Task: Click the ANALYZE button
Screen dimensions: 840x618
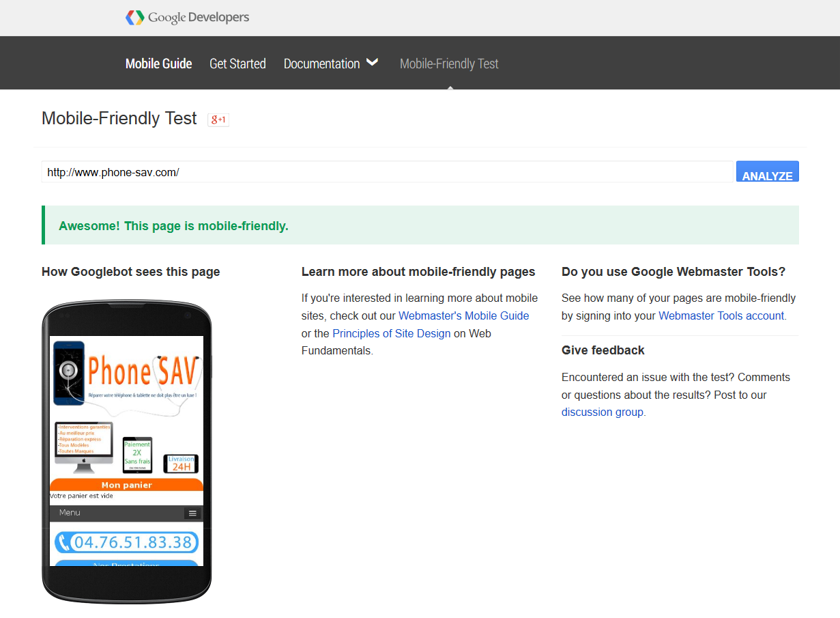Action: pyautogui.click(x=768, y=172)
